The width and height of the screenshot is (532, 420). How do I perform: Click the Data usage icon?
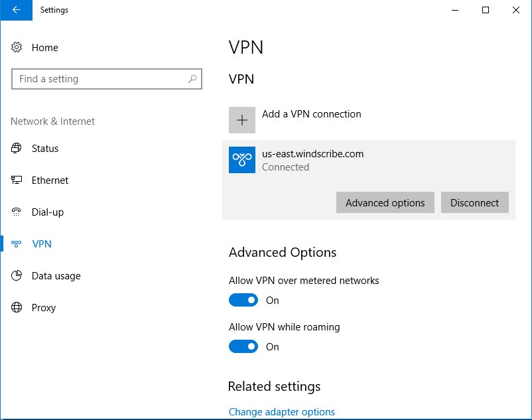17,276
